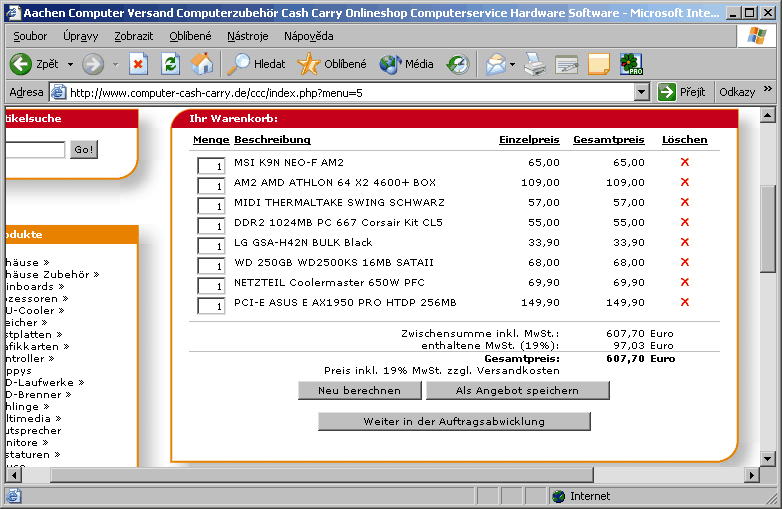Launch the ICQ Pro flower icon
This screenshot has height=509, width=782.
(x=631, y=64)
